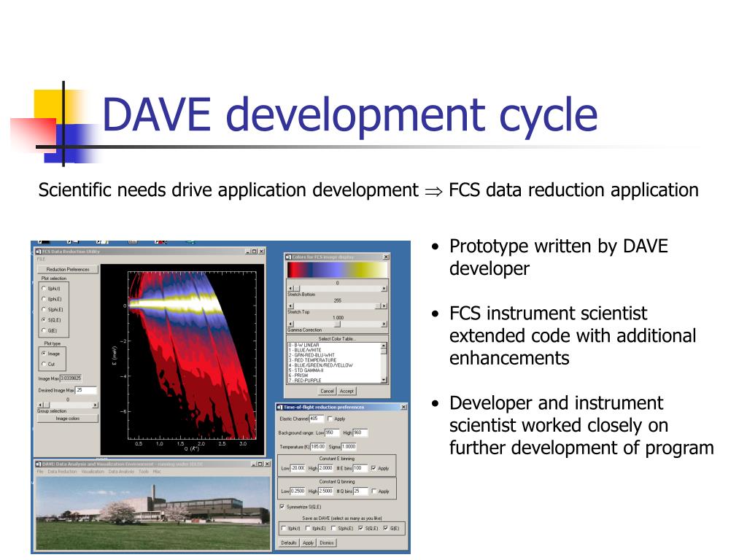Click the Desired Image Max input field
The image size is (747, 560).
(x=86, y=390)
